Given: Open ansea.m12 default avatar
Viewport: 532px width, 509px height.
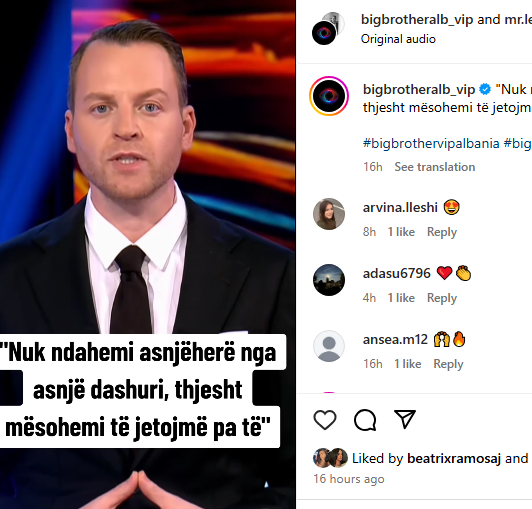Looking at the screenshot, I should (x=329, y=346).
